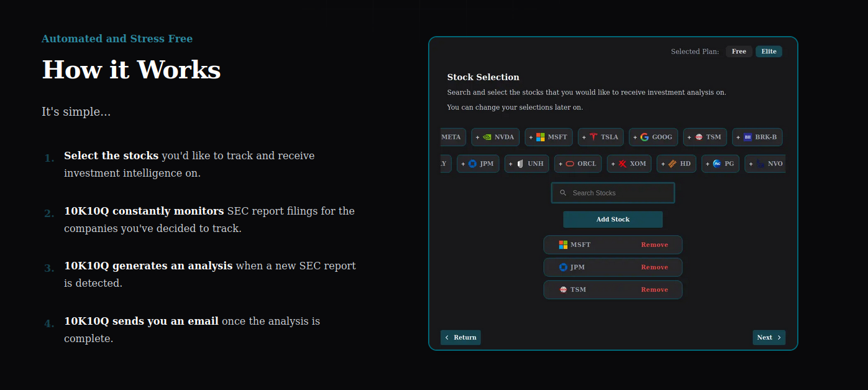Add the JPM stock chip
Screen dimensions: 868x390
click(478, 164)
